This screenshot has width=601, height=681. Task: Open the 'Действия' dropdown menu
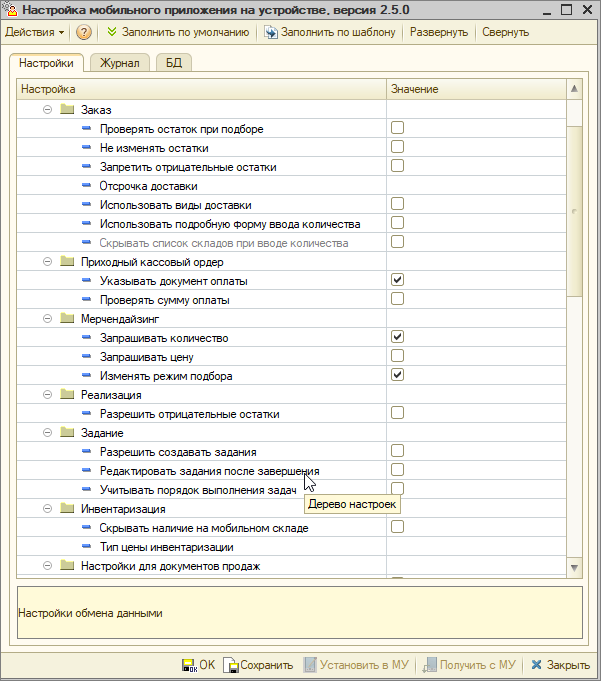point(35,32)
